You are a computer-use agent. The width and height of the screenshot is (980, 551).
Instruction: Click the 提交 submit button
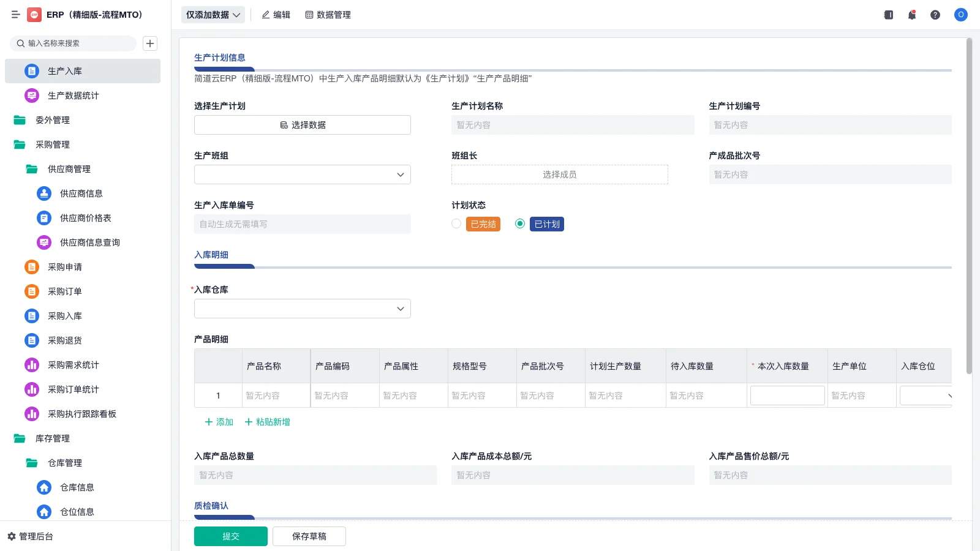[231, 536]
